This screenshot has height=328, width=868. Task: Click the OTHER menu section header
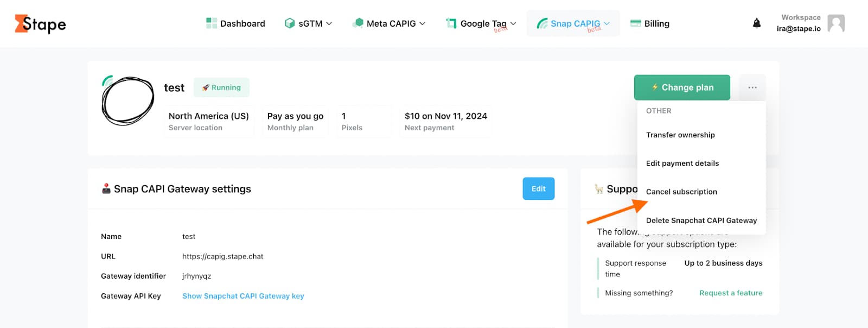point(659,111)
